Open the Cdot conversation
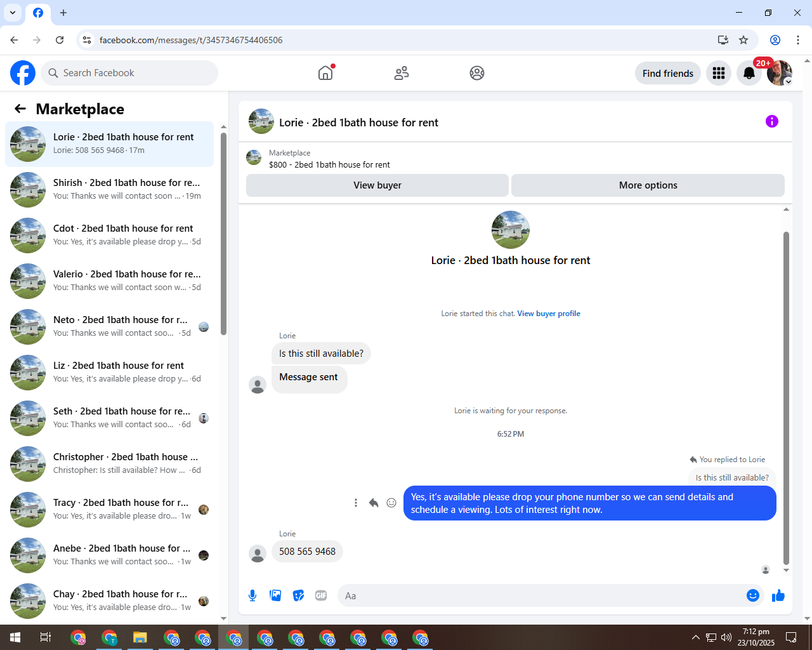The height and width of the screenshot is (650, 812). pyautogui.click(x=109, y=235)
